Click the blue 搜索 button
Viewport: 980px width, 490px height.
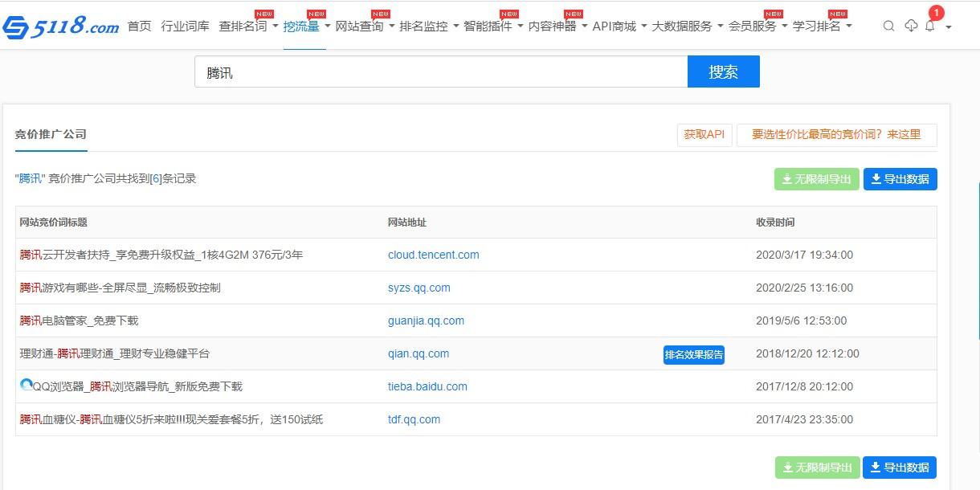pos(724,71)
